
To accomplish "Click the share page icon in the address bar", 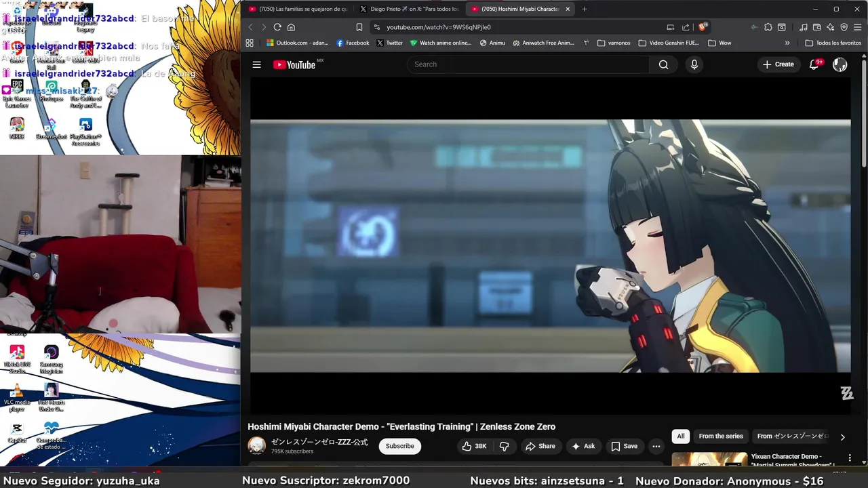I will [686, 27].
